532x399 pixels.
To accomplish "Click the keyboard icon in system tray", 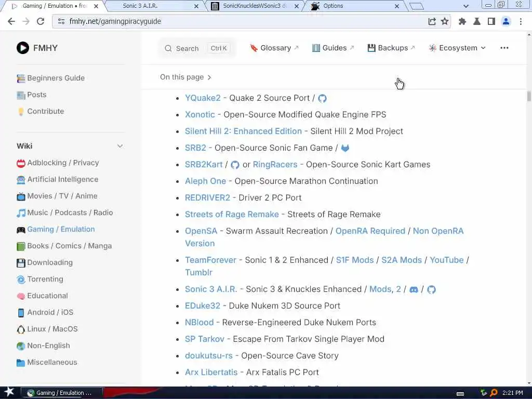I will coord(460,394).
